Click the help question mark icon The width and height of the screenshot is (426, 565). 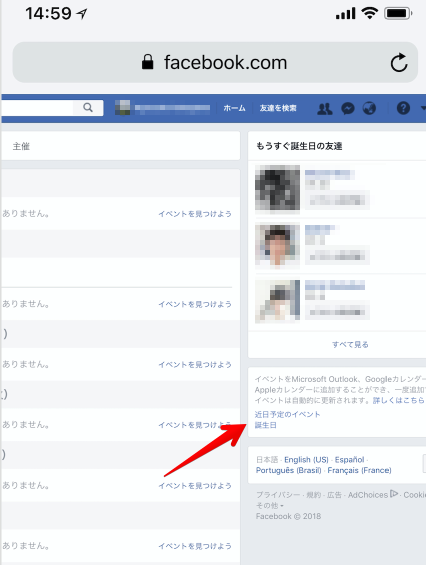pos(403,108)
